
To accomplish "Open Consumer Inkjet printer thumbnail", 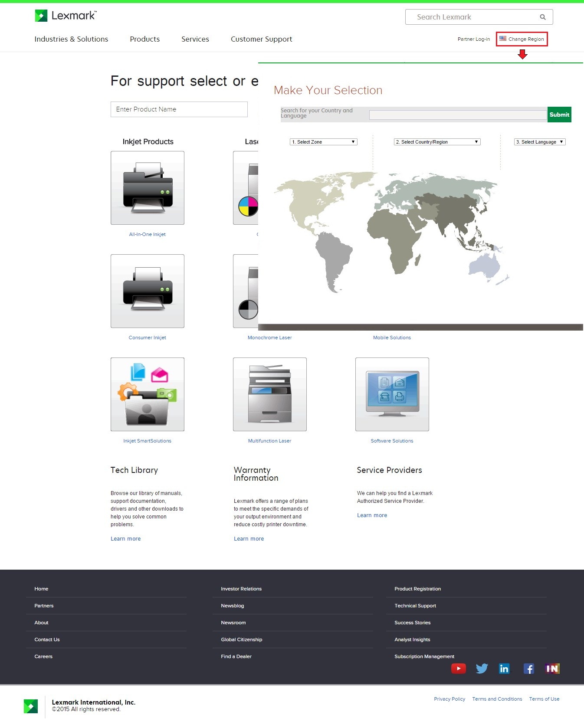I will [x=148, y=291].
